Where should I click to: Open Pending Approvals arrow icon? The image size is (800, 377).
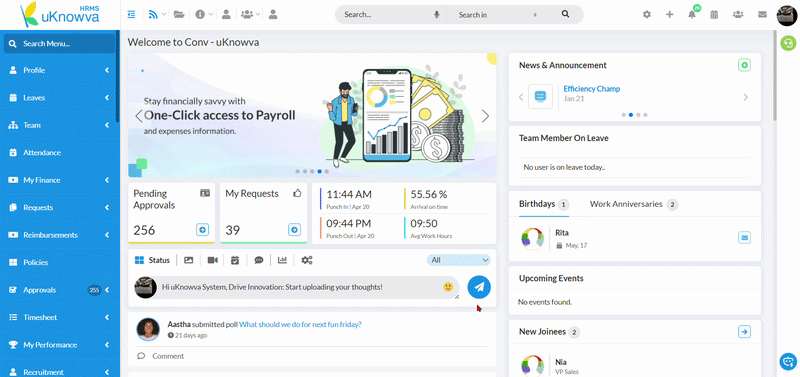click(x=203, y=230)
